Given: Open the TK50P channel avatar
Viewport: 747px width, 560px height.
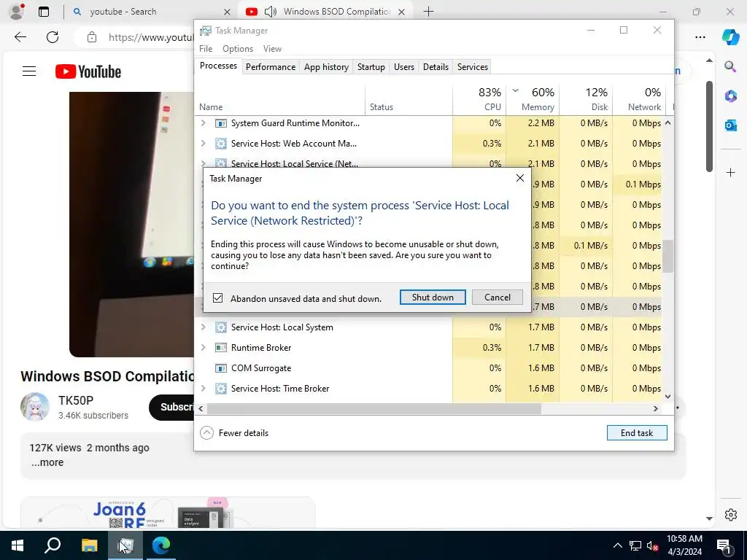Looking at the screenshot, I should [35, 407].
